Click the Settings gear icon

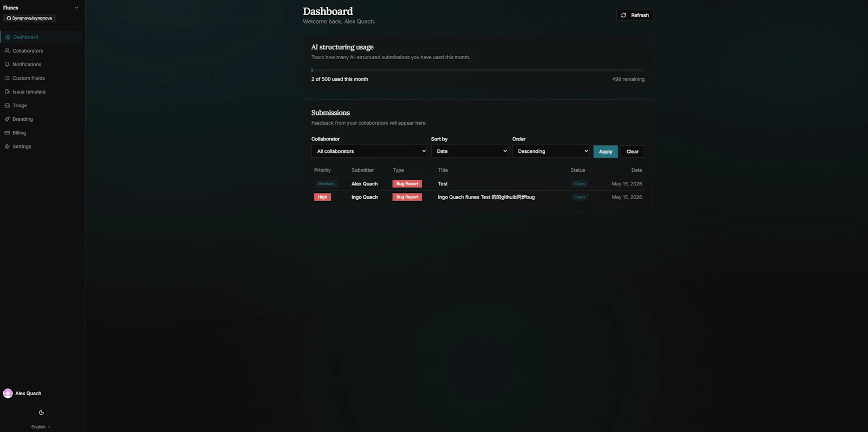[7, 147]
